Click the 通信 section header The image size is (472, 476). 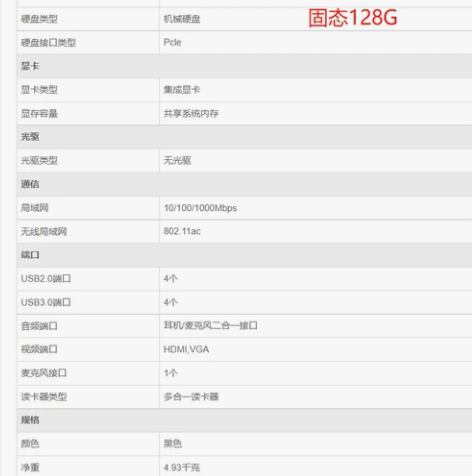point(245,184)
